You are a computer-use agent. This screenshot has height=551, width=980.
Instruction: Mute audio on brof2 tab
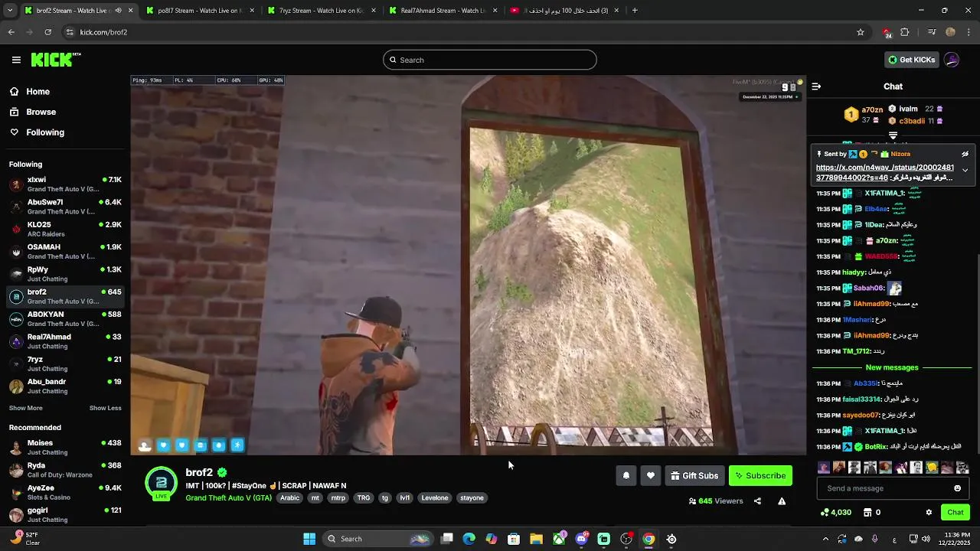point(118,11)
